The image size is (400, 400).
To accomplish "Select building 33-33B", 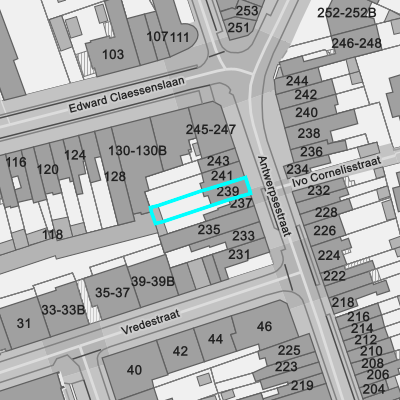I will (63, 310).
